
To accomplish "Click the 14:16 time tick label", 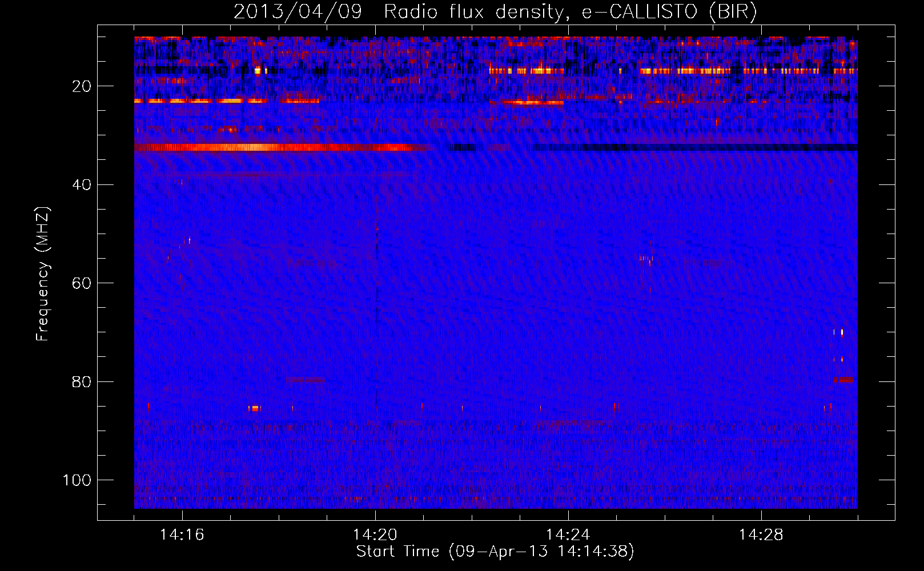I will click(182, 535).
